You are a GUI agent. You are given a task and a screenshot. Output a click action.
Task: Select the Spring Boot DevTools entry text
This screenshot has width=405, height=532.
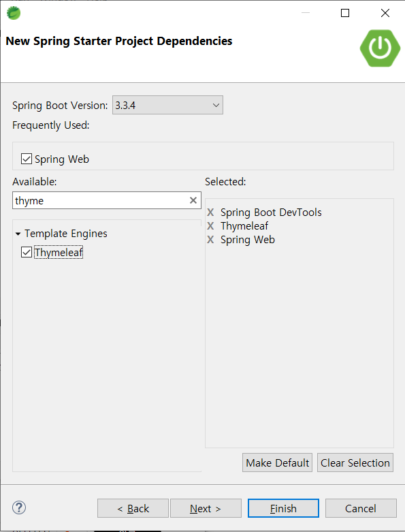tap(271, 213)
